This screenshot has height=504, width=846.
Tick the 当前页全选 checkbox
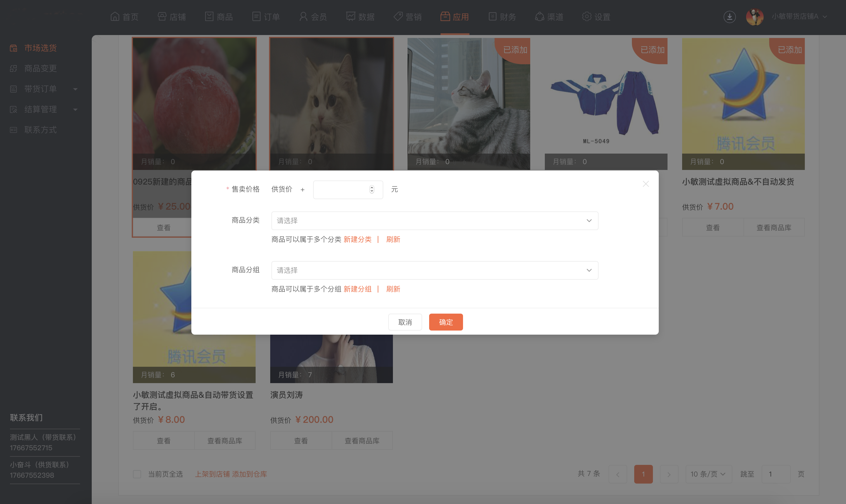click(137, 474)
